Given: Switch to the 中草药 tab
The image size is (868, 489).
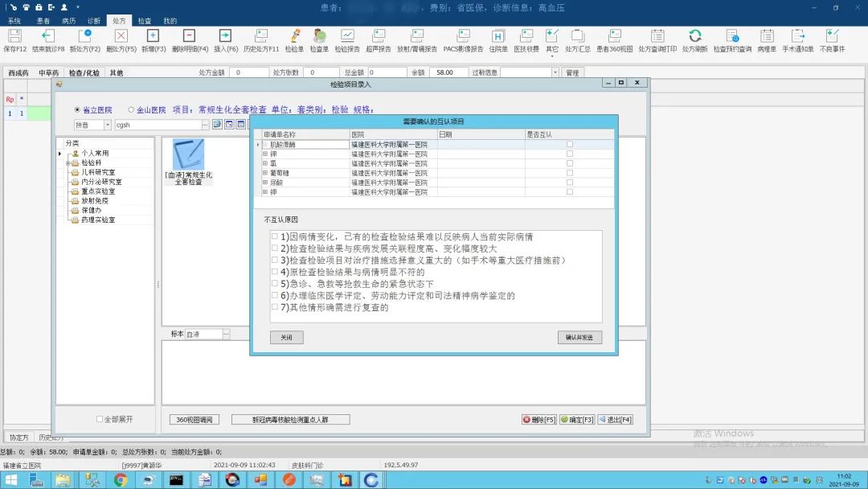Looking at the screenshot, I should [x=49, y=73].
